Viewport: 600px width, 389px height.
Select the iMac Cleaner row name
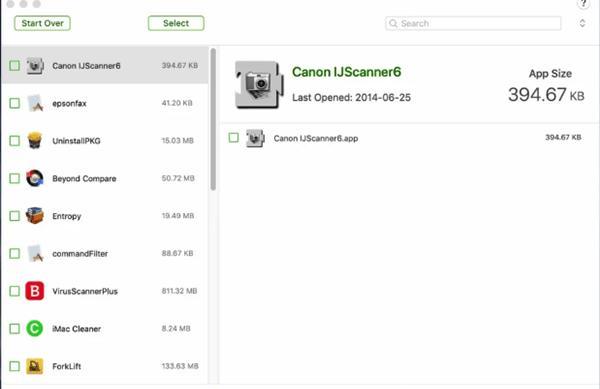coord(77,329)
